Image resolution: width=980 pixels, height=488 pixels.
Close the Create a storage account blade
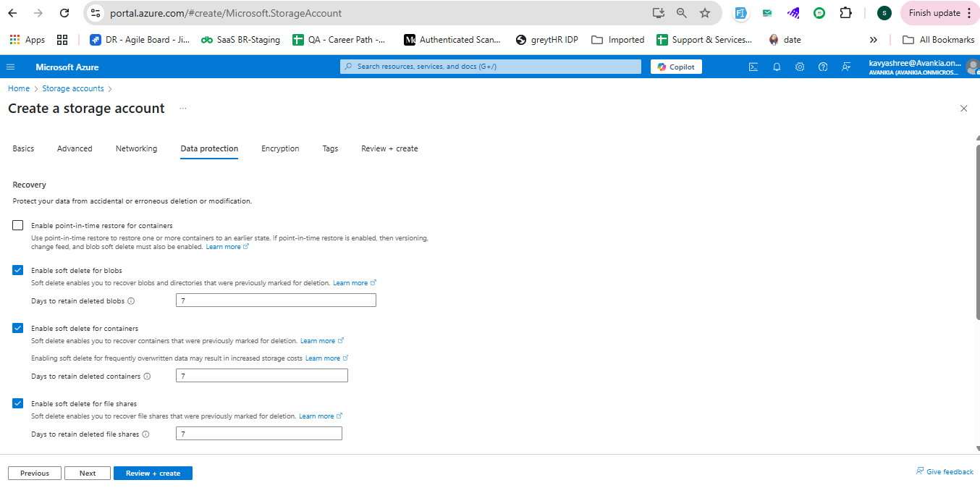pos(963,109)
